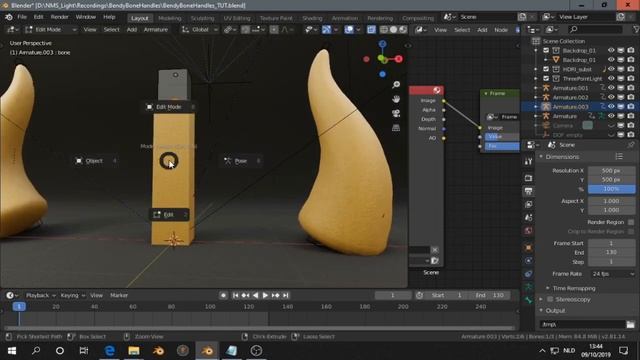Open Windows Start menu

point(12,351)
